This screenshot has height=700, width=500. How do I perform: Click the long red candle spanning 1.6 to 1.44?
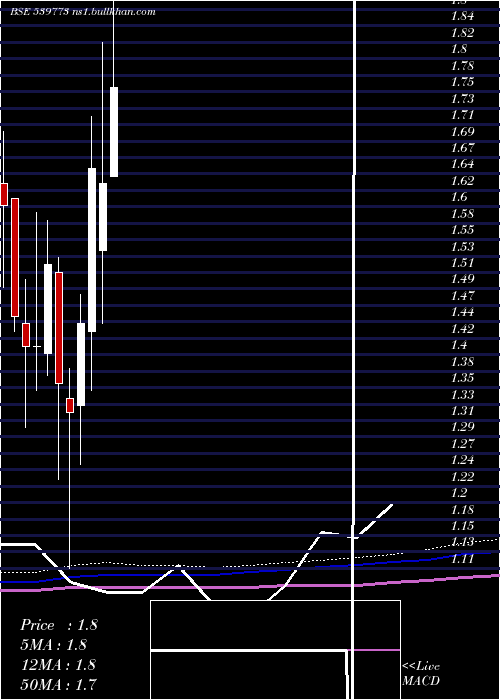click(x=15, y=257)
